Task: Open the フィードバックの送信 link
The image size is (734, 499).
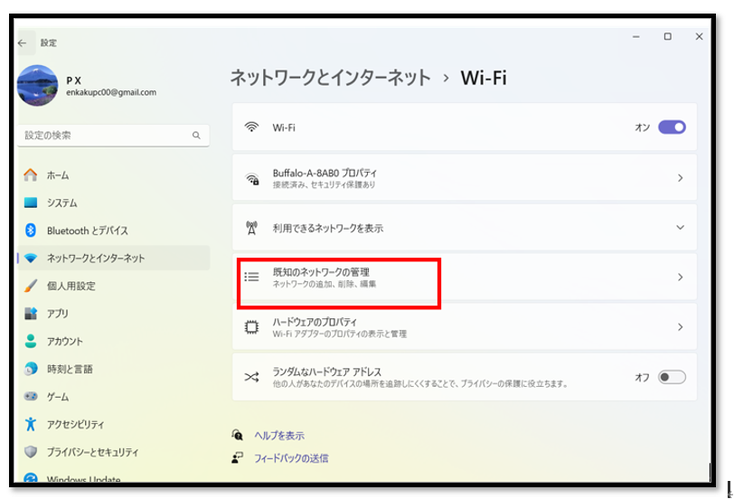Action: (x=291, y=458)
